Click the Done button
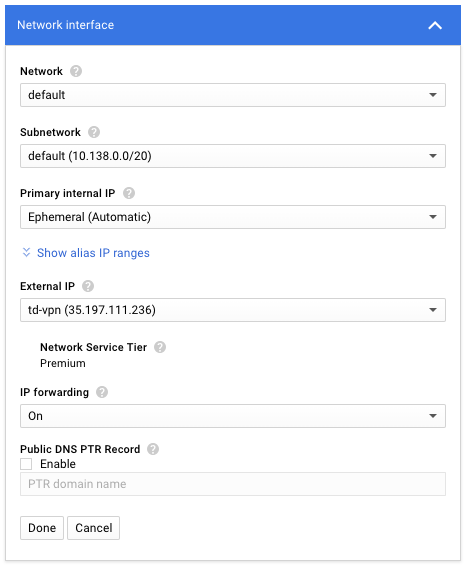467x569 pixels. tap(42, 528)
